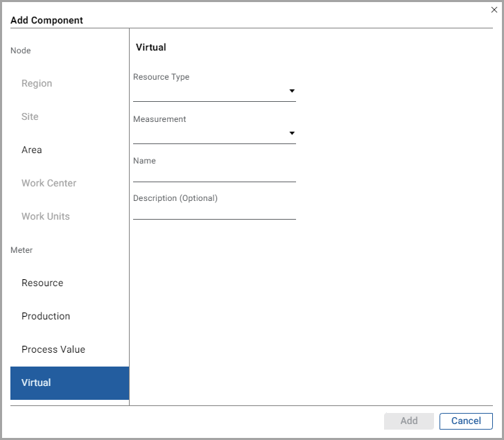Select the Work Center node option
Screen dimensions: 504x440
click(49, 183)
